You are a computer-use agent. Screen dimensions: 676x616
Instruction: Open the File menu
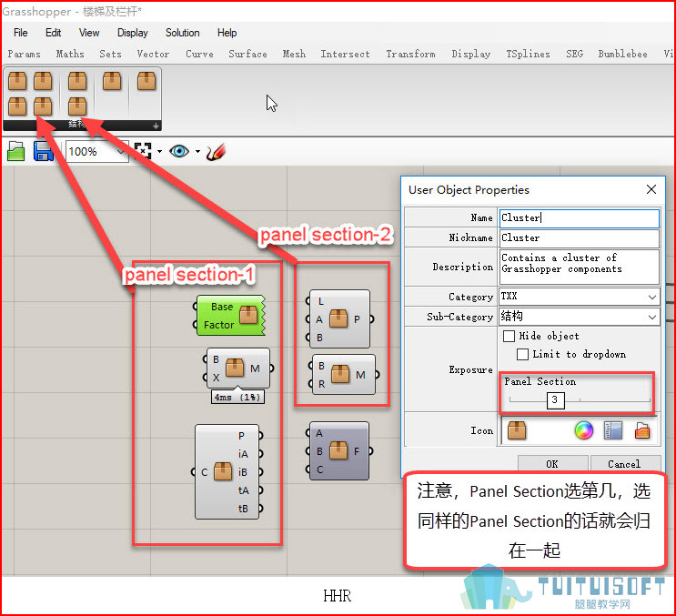(20, 33)
